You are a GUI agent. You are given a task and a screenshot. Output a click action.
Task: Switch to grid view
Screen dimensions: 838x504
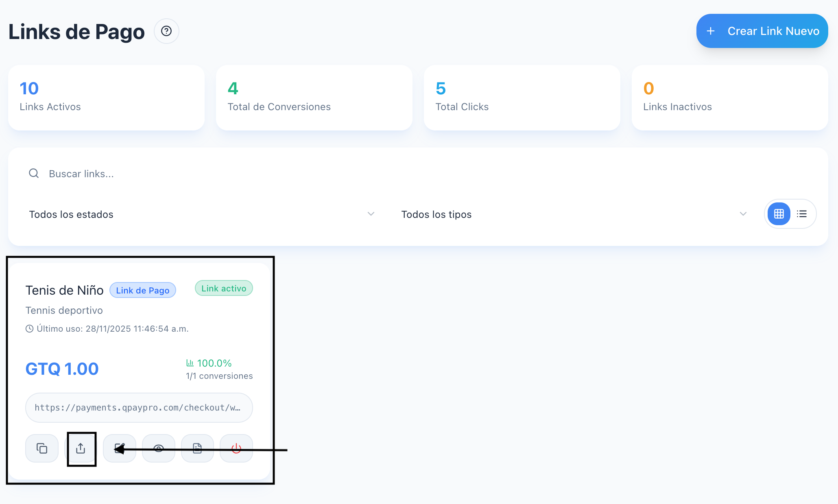pos(779,214)
